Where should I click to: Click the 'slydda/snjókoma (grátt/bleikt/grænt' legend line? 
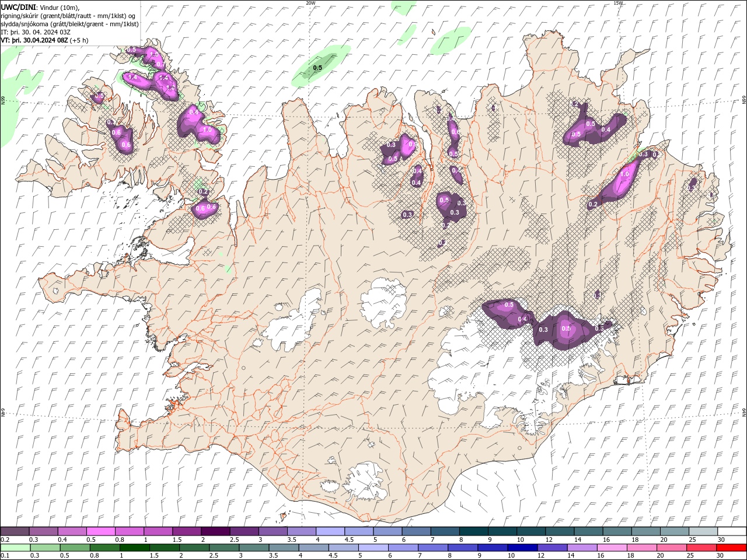pos(70,24)
